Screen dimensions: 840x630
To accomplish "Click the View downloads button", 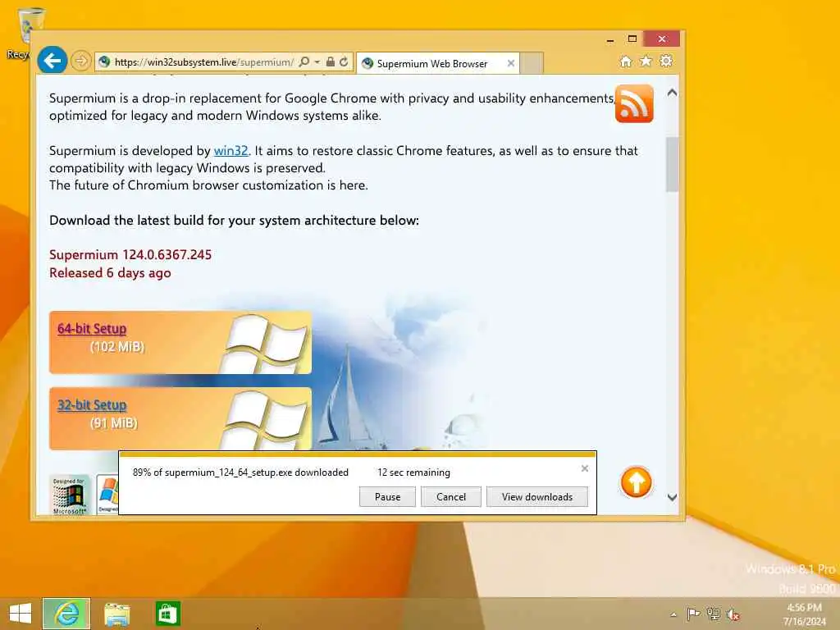I will 537,496.
